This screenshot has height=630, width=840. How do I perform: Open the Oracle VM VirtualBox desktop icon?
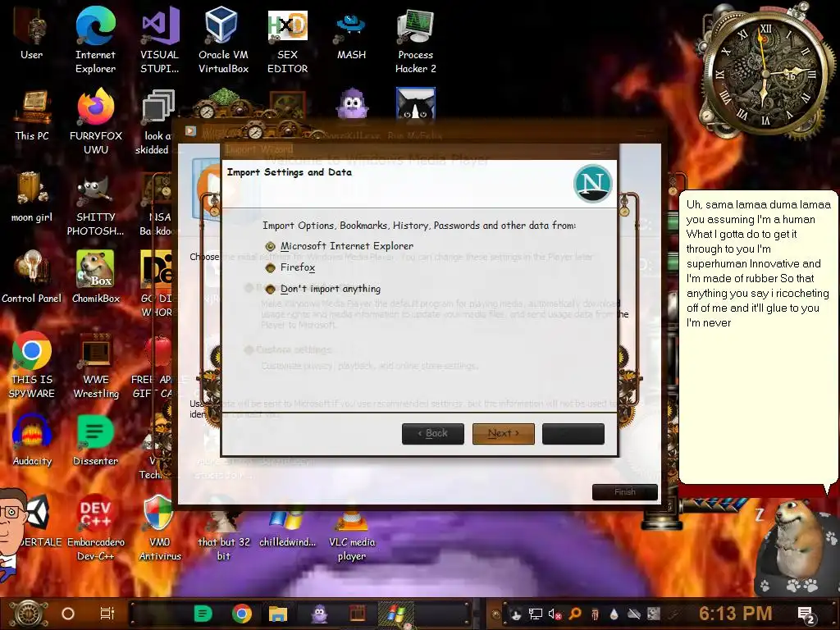click(223, 39)
